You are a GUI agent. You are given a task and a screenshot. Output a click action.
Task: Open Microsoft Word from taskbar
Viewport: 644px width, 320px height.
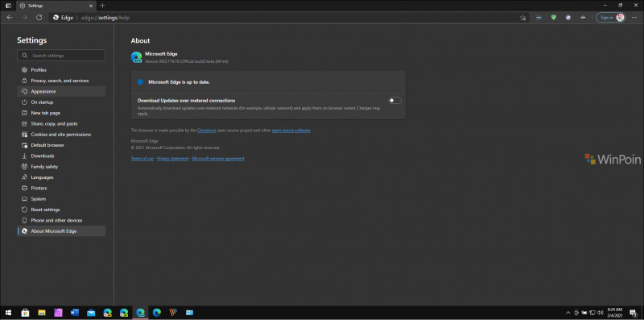(x=74, y=313)
